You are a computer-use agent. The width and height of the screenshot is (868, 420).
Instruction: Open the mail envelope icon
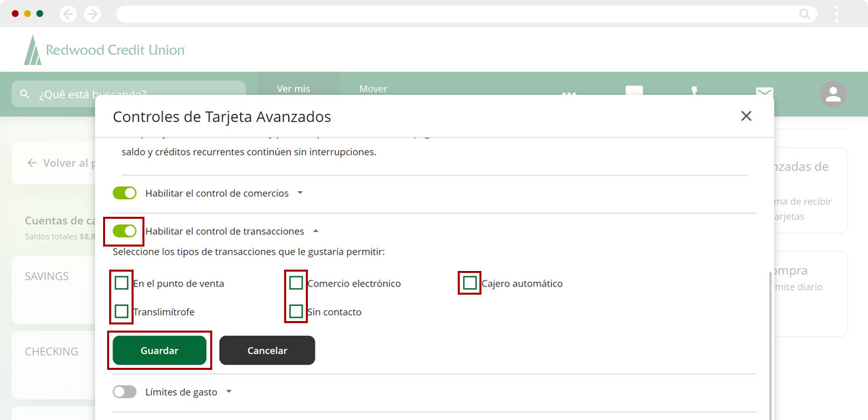[764, 92]
